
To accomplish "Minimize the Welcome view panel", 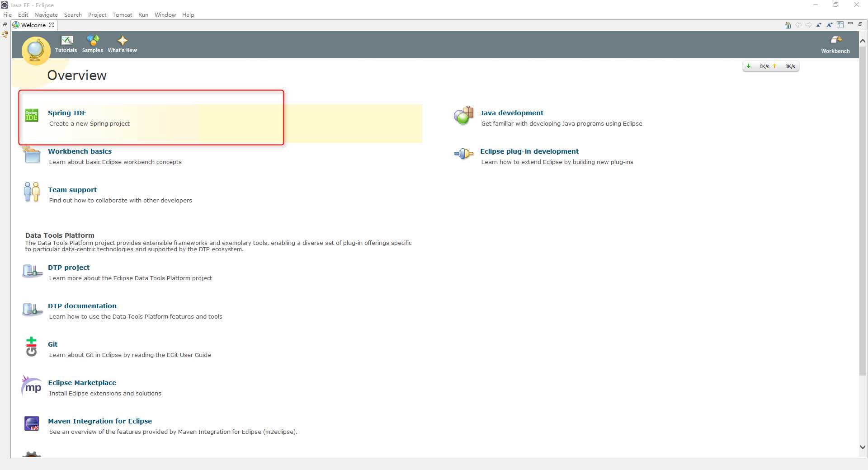I will [x=850, y=24].
